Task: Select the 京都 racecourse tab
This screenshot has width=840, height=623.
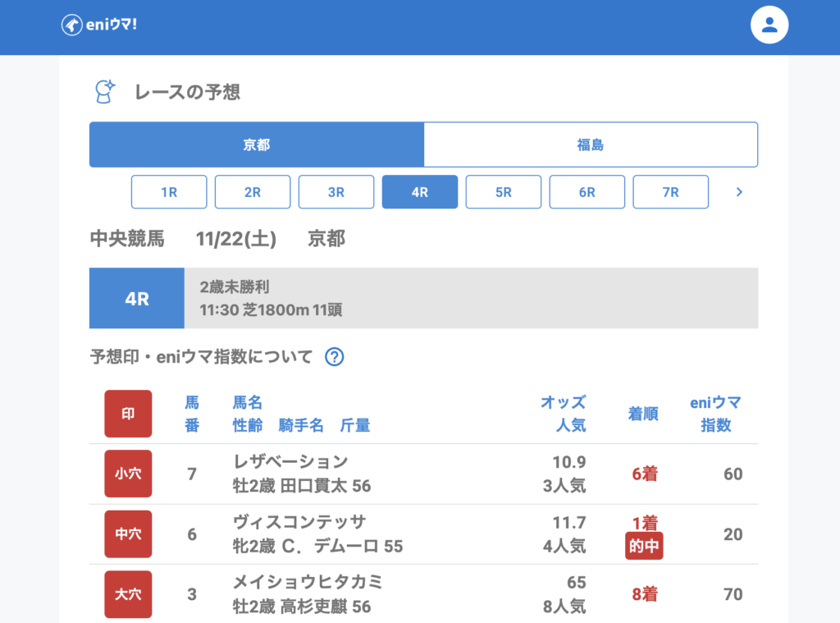Action: [x=257, y=145]
